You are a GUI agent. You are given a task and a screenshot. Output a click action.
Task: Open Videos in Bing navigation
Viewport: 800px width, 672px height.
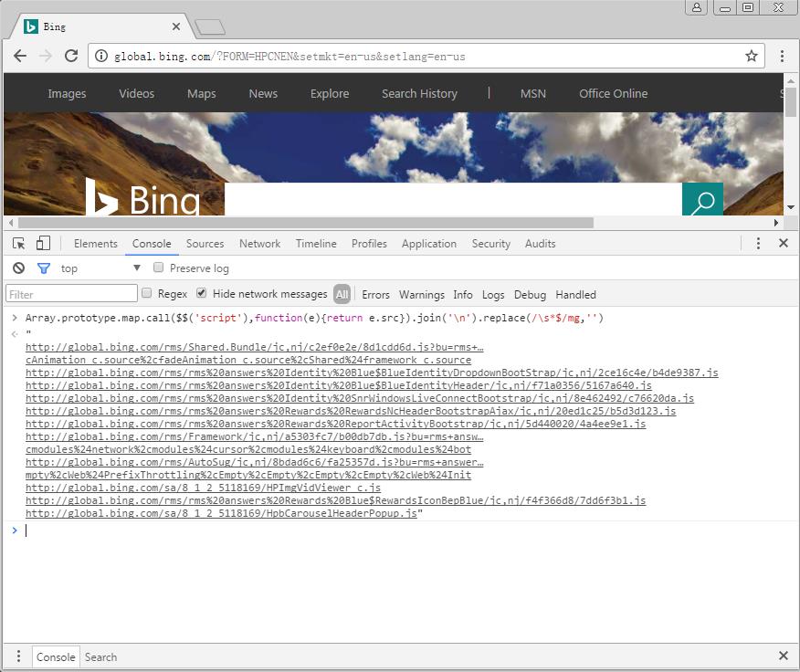click(136, 93)
